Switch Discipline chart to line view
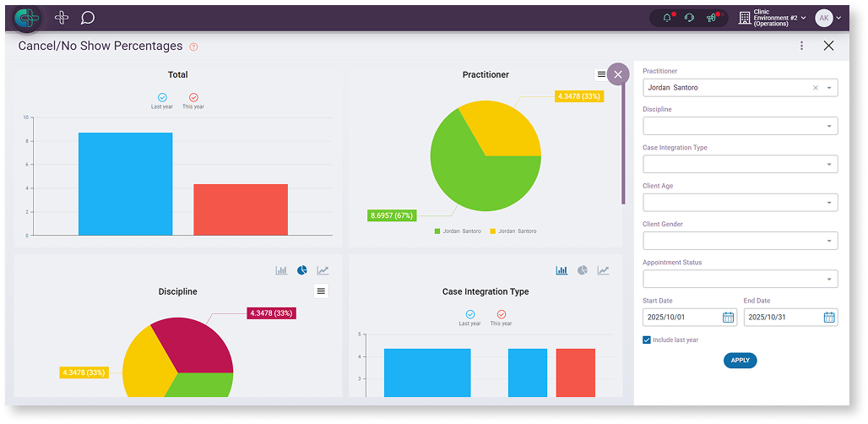This screenshot has height=424, width=868. pyautogui.click(x=323, y=270)
